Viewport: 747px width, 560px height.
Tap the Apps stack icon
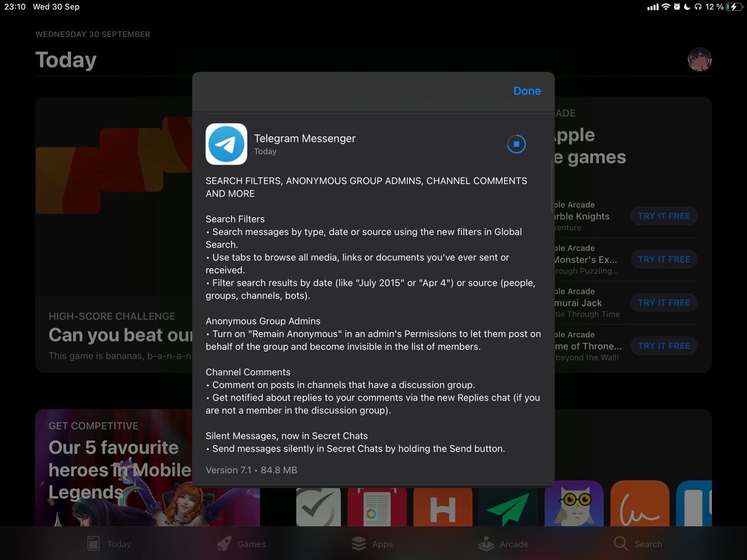[x=358, y=543]
